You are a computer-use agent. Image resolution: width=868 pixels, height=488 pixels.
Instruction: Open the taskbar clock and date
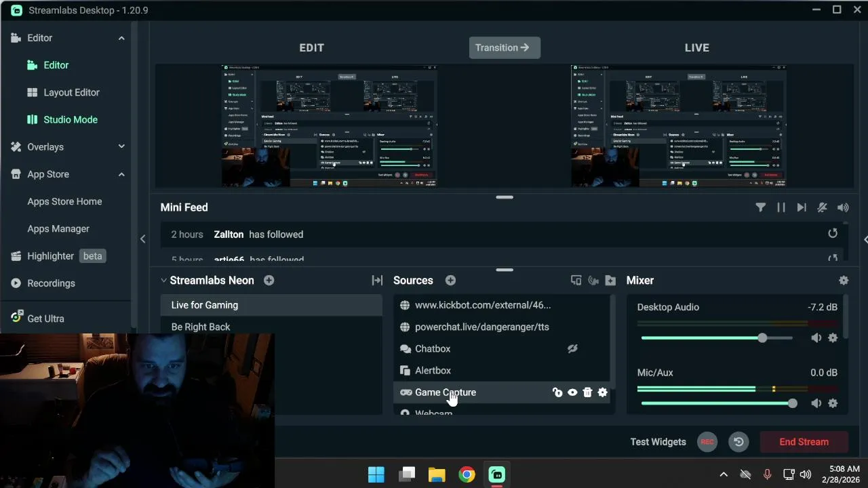pos(840,474)
